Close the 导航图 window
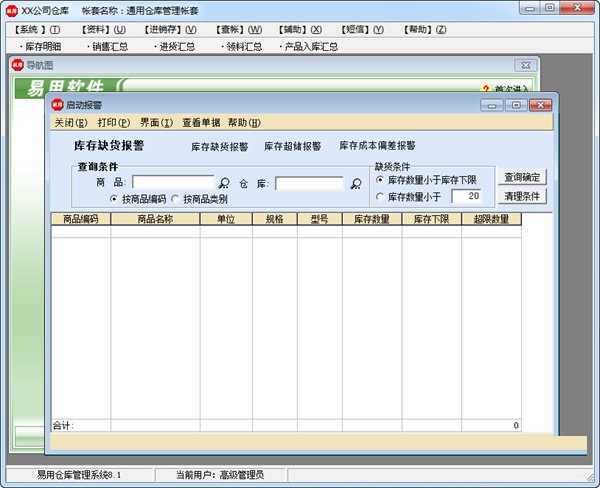Viewport: 600px width, 488px height. point(526,65)
